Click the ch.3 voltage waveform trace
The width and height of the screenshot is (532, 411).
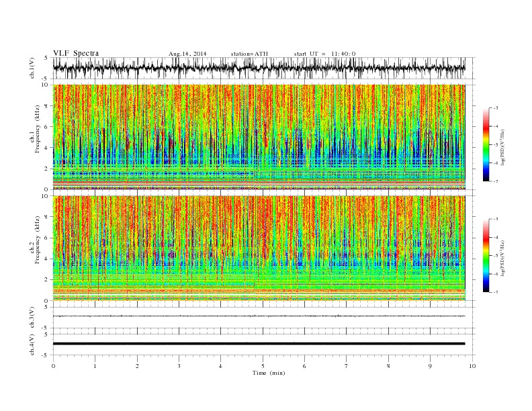(x=259, y=316)
